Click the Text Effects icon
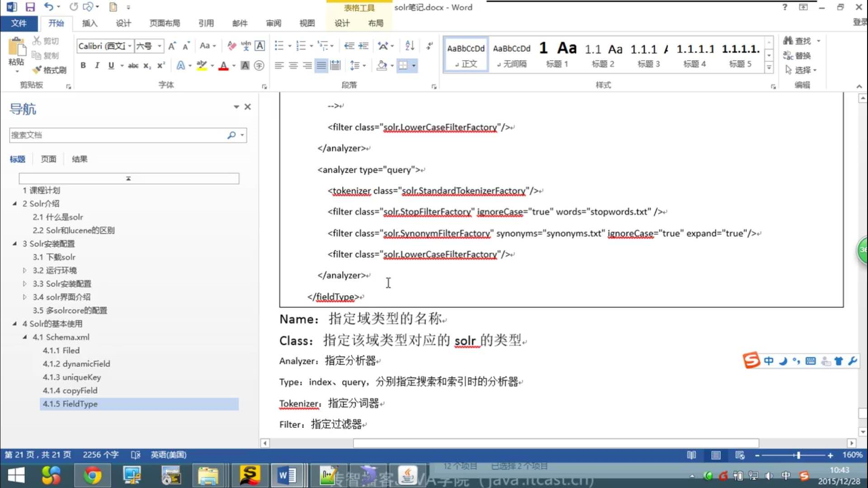Image resolution: width=868 pixels, height=488 pixels. pos(181,66)
